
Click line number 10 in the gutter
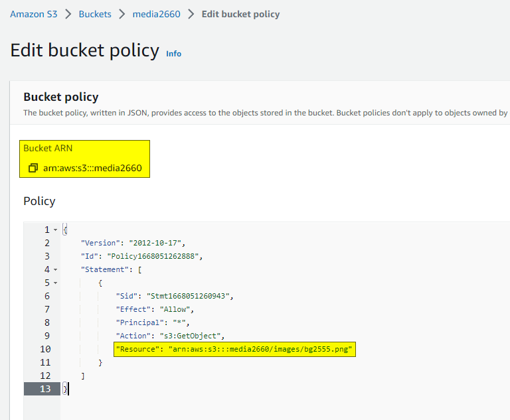pos(45,350)
